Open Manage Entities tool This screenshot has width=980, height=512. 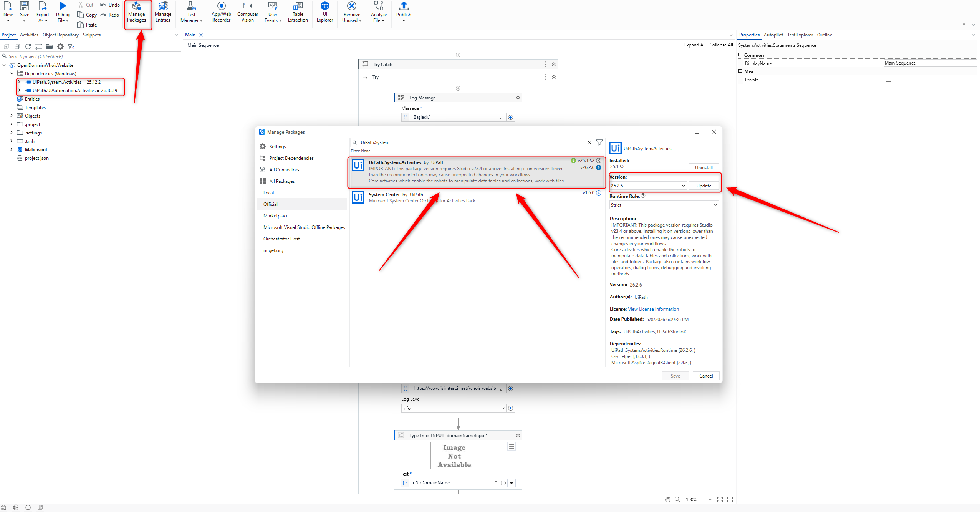[x=163, y=12]
